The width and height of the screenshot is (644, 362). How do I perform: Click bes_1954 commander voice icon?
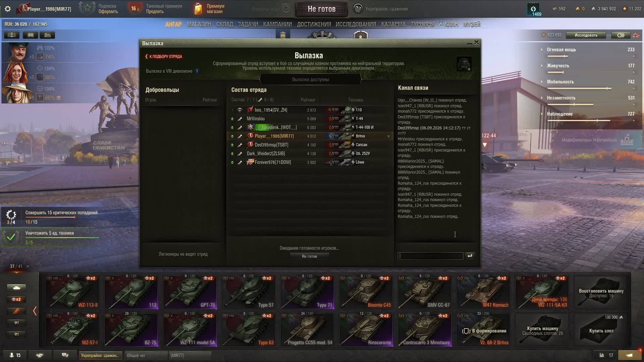240,110
